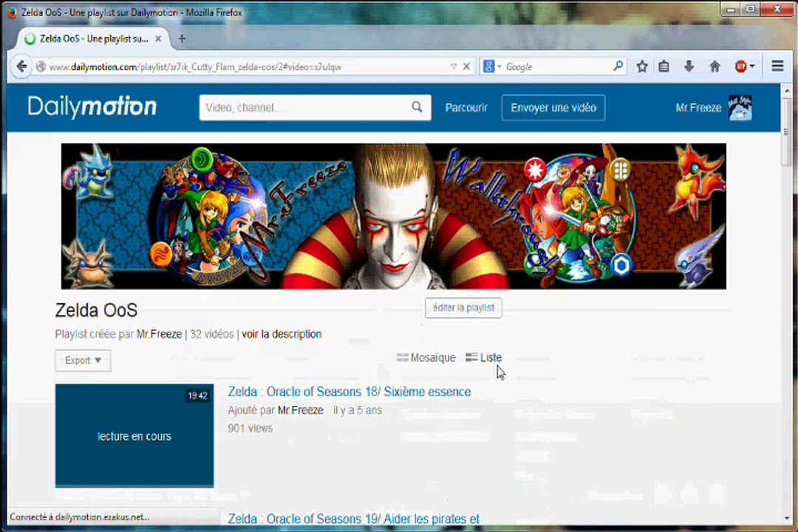Open a new tab with plus button
Viewport: 798px width, 532px height.
pyautogui.click(x=182, y=38)
